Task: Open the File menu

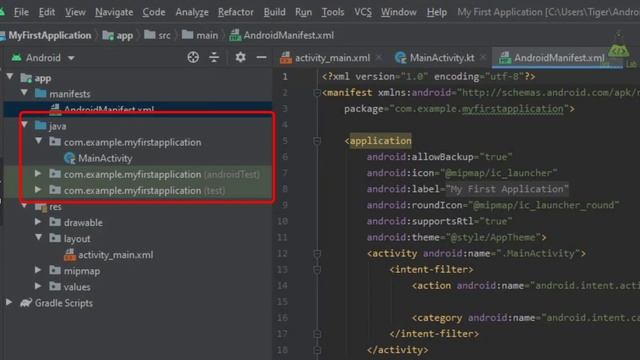Action: (x=21, y=12)
